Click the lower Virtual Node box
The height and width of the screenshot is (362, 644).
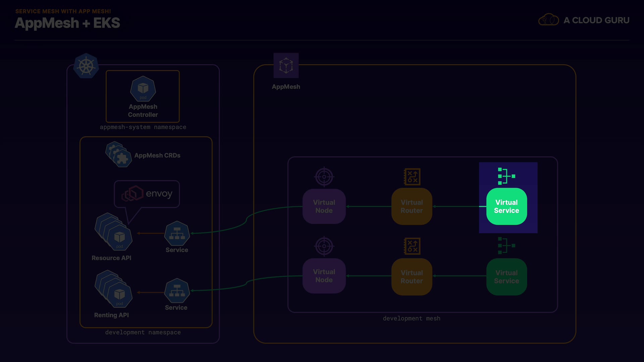[x=324, y=276]
